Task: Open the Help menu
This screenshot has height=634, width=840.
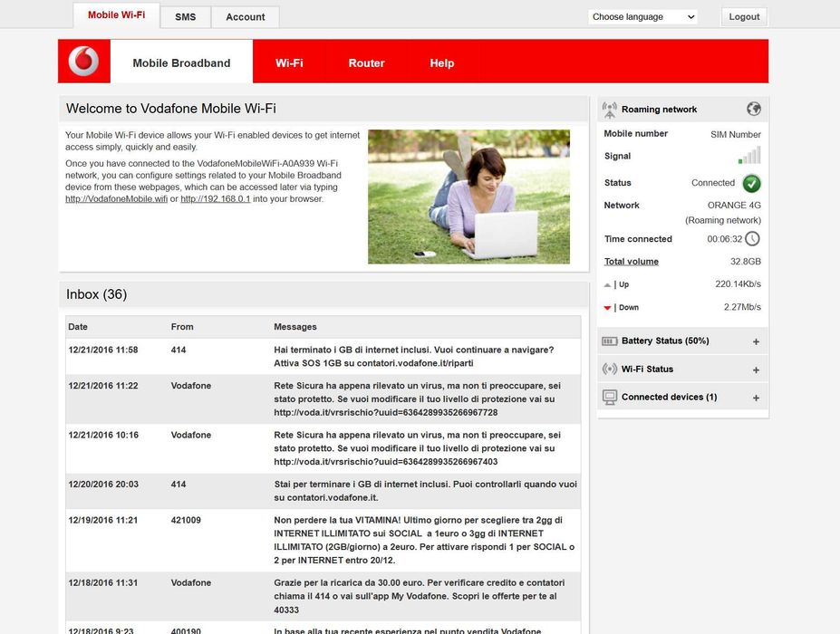Action: [442, 62]
